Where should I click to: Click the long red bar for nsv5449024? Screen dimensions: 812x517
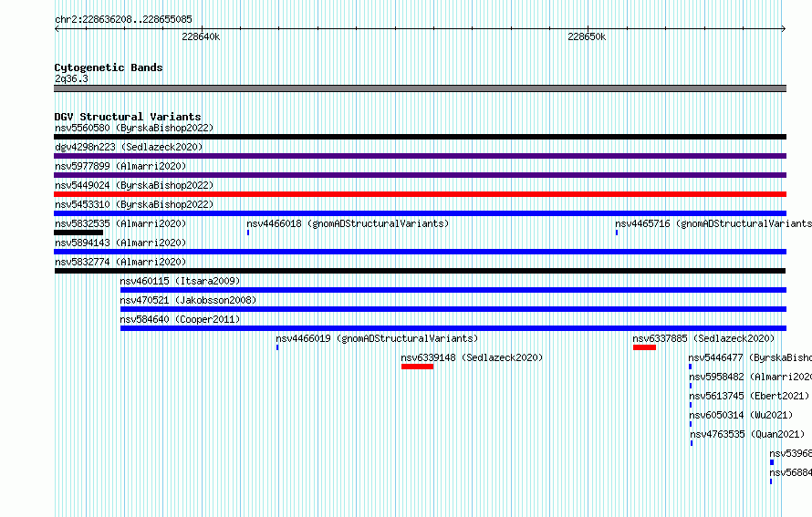(420, 194)
